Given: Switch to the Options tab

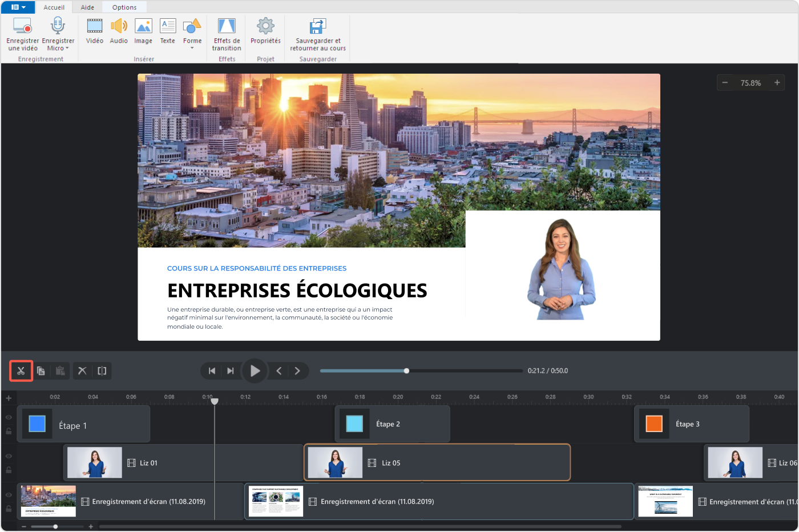Looking at the screenshot, I should click(124, 7).
